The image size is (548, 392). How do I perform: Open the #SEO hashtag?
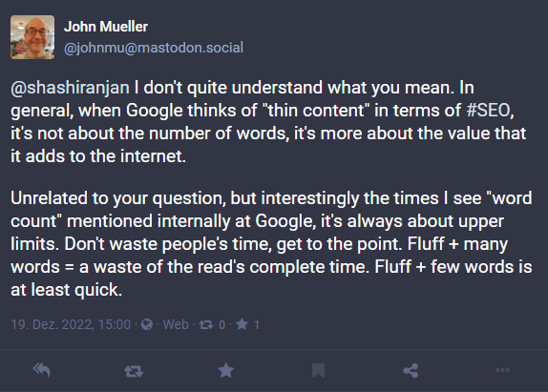[488, 111]
